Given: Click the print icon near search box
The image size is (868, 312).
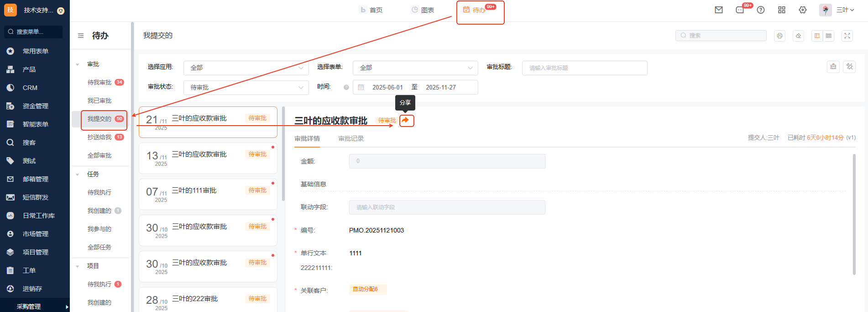Looking at the screenshot, I should 779,36.
